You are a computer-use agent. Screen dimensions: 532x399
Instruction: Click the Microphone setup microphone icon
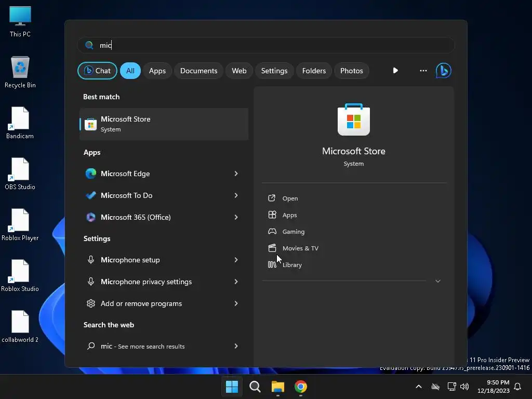(x=90, y=260)
